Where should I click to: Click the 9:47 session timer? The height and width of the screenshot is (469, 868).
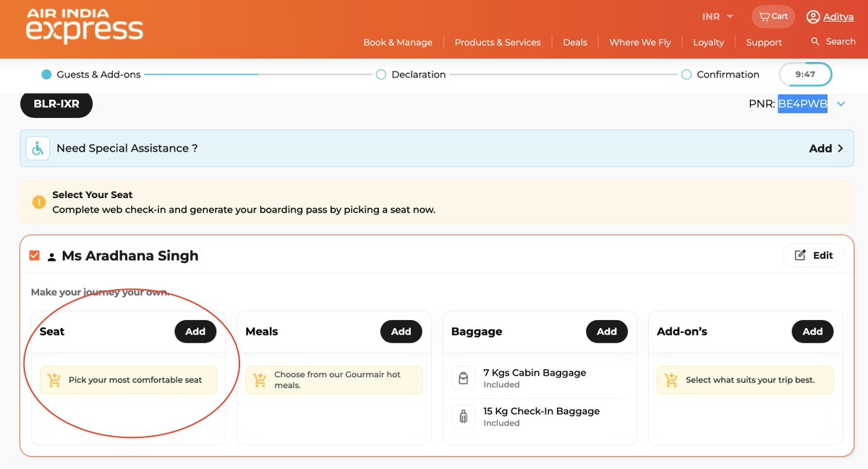805,74
